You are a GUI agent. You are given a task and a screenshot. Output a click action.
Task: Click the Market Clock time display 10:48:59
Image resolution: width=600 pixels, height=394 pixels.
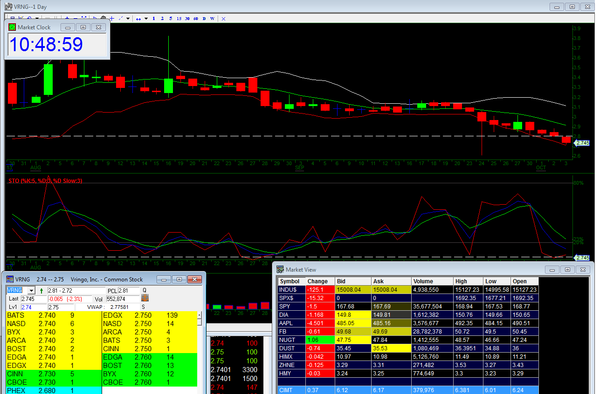tap(46, 44)
